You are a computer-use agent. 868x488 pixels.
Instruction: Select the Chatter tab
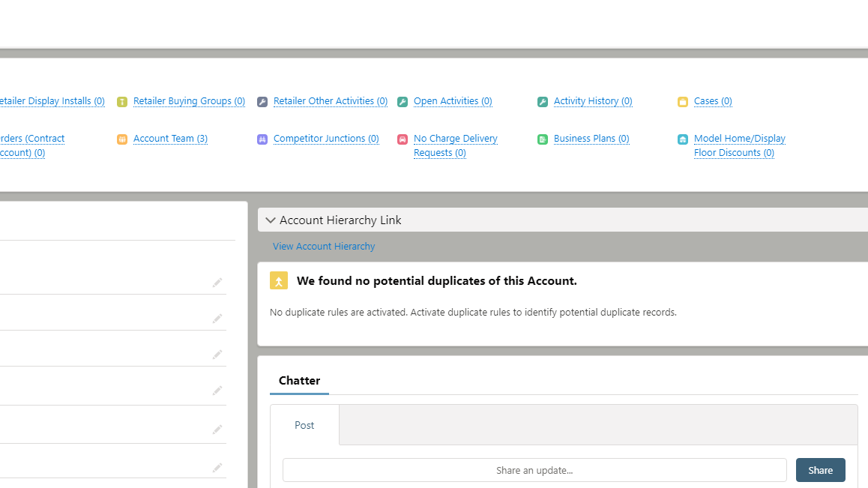(299, 381)
